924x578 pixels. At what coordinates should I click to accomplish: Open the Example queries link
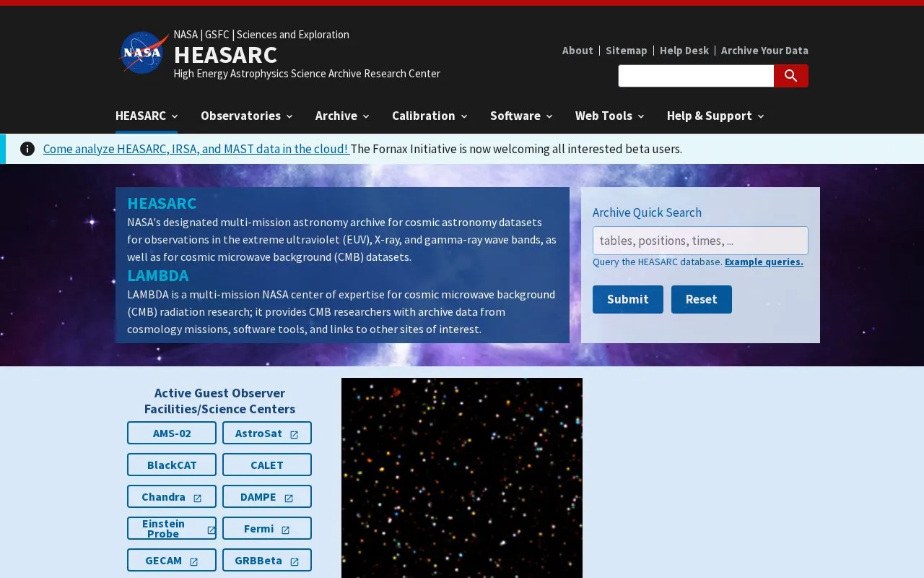[764, 262]
